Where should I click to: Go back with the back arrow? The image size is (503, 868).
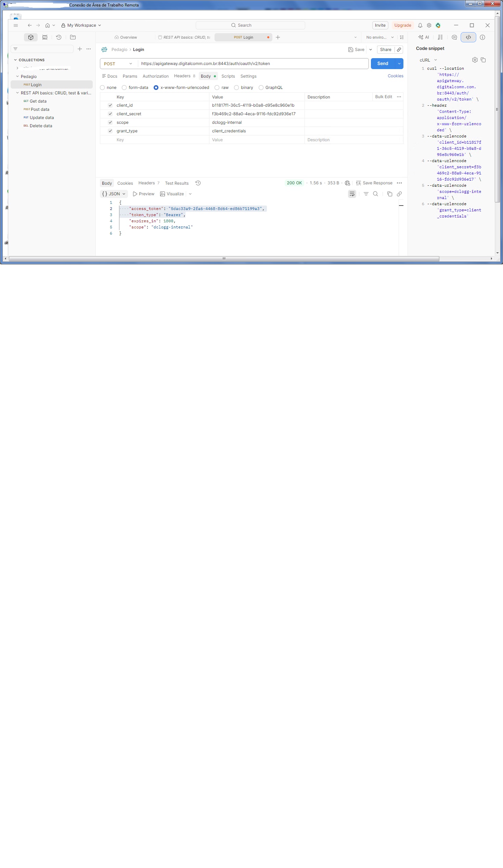30,26
